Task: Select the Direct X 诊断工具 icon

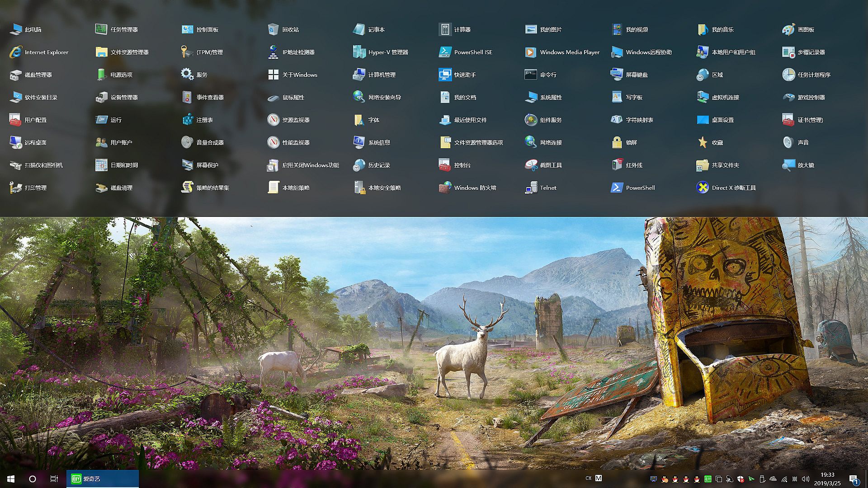Action: click(703, 188)
